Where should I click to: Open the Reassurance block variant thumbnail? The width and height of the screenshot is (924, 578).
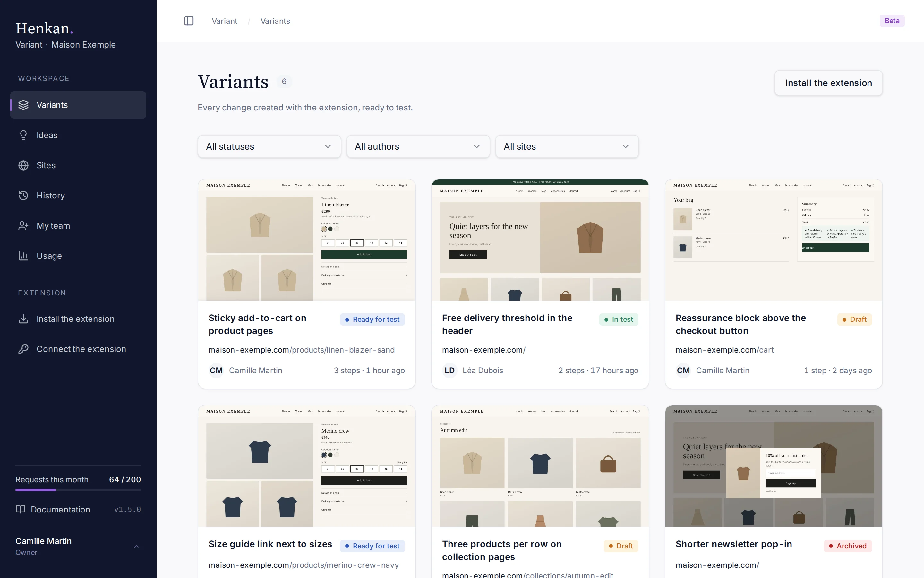[x=774, y=240]
